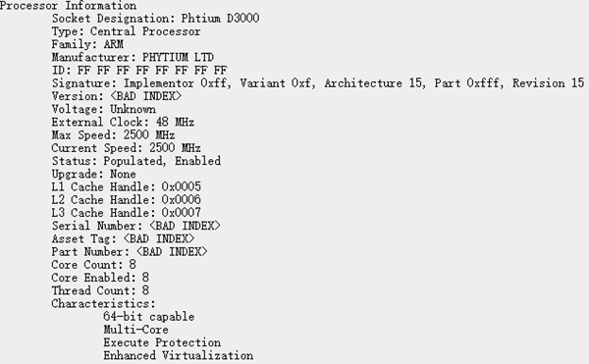Click the Signature Implementor 0xff line
Screen dimensions: 589x364
point(318,83)
